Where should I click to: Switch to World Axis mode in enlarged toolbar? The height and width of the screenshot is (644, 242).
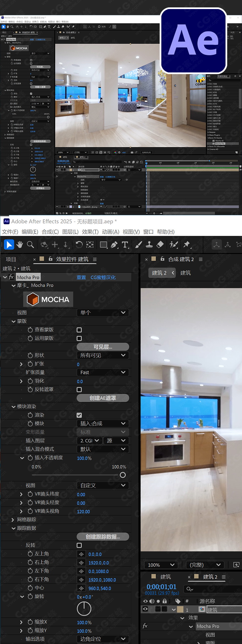click(228, 245)
